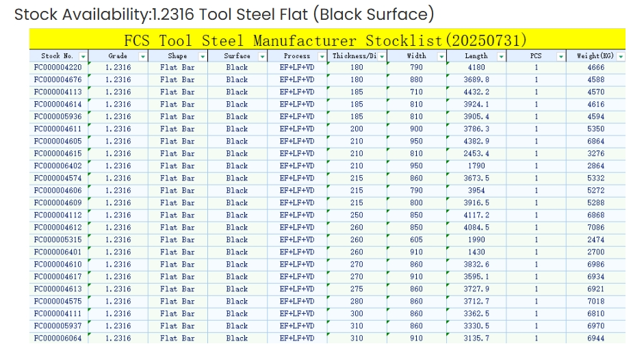Click the Stock Availability page heading
This screenshot has height=346, width=644.
click(x=224, y=14)
